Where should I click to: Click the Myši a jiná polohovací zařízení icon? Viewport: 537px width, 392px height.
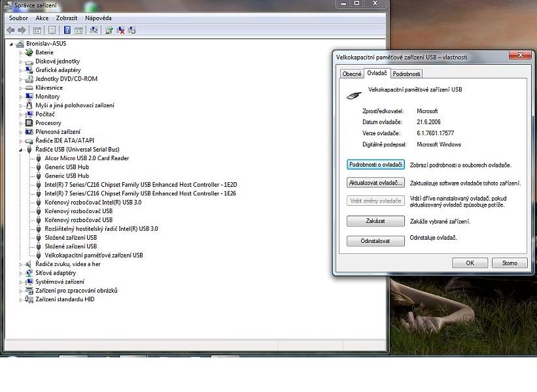(x=29, y=105)
